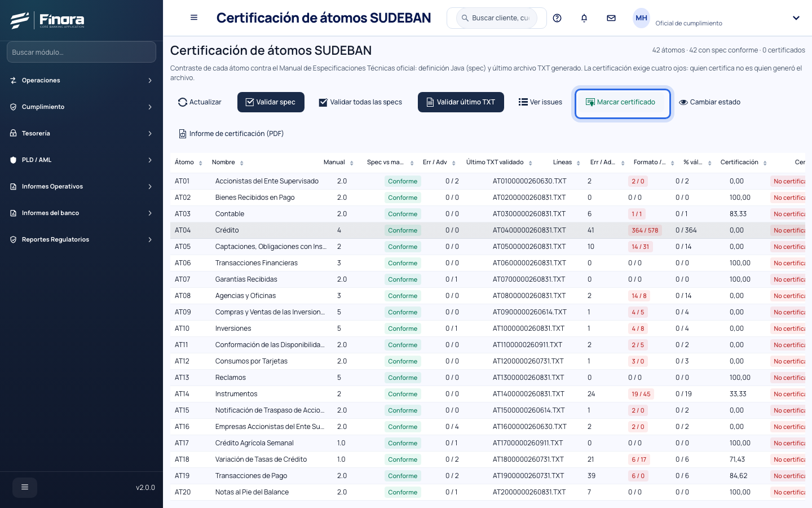Sort by Nombre column arrows
Screen dimensions: 812x508
click(242, 163)
